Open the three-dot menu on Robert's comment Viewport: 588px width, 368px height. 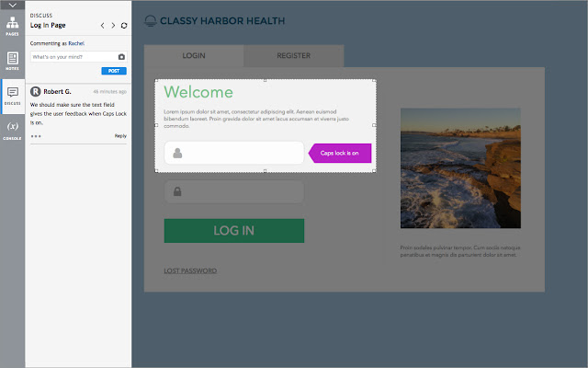[36, 136]
